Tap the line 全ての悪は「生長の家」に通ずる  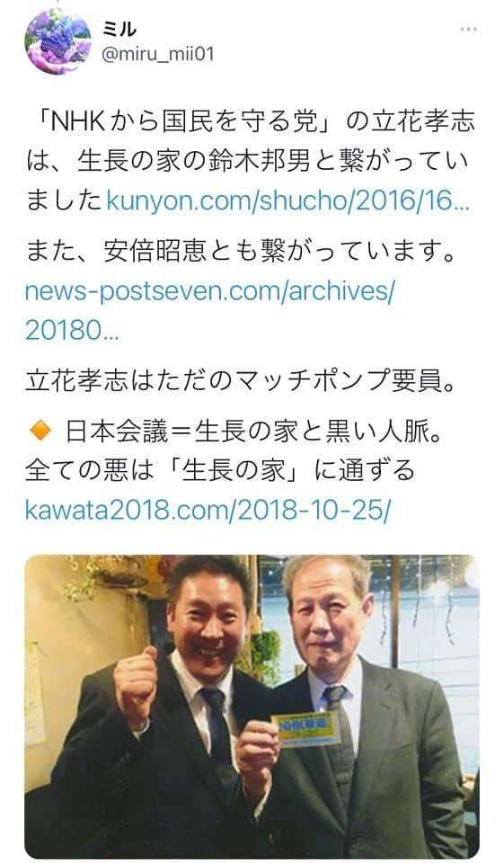pyautogui.click(x=219, y=470)
